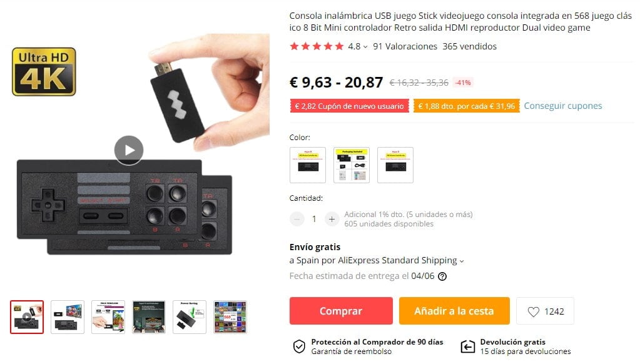Click the first star in the product rating

point(294,46)
